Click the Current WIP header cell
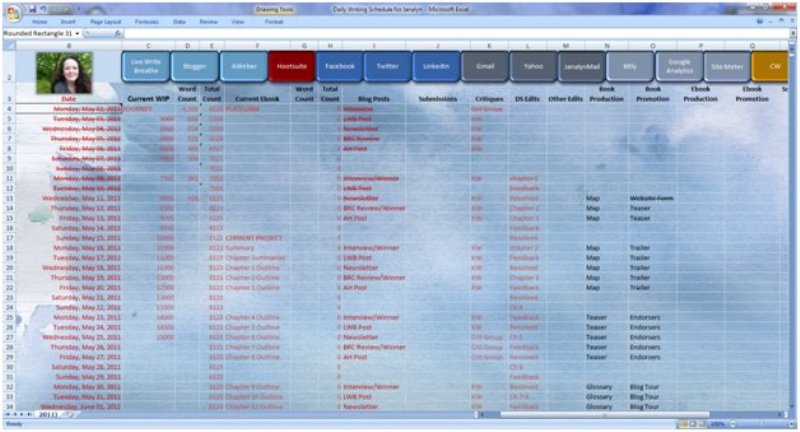The width and height of the screenshot is (800, 432). coord(148,99)
